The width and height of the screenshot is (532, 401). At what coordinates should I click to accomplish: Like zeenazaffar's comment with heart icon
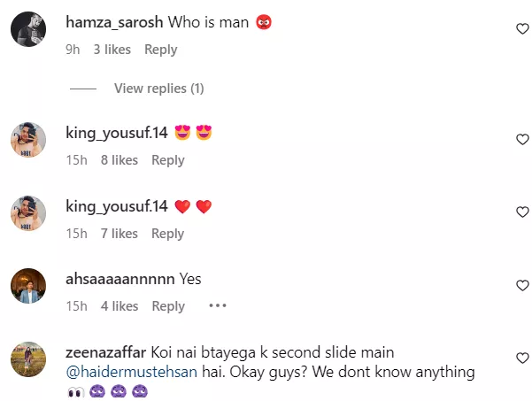click(522, 358)
